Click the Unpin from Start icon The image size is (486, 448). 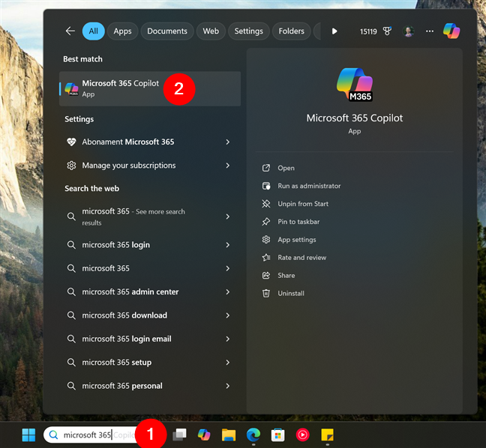tap(266, 204)
